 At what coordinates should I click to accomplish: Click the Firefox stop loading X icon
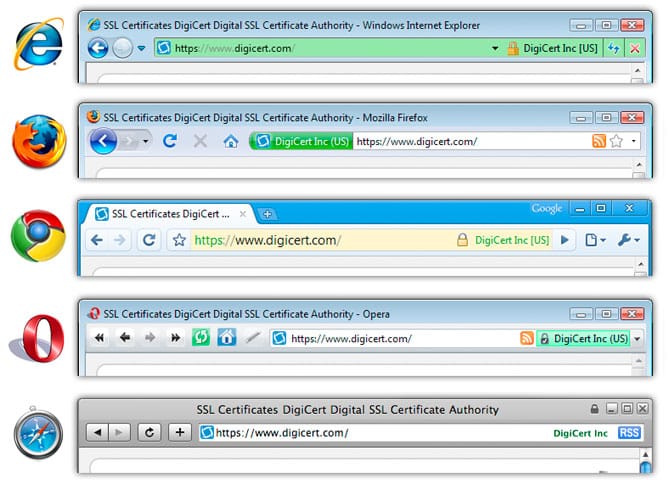tap(200, 141)
